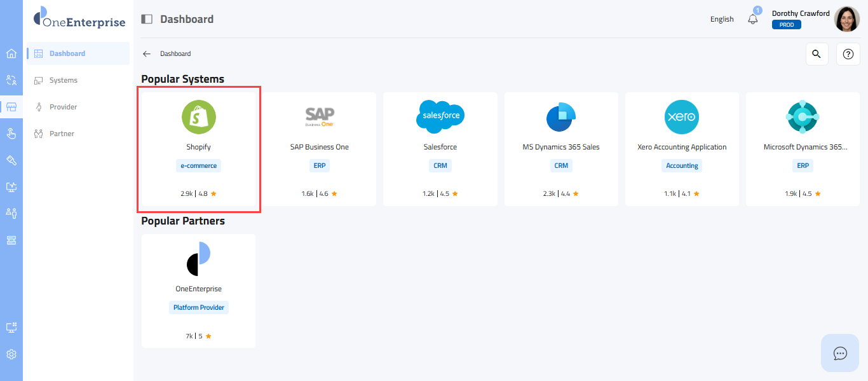Click the settings gear icon
Viewport: 868px width, 381px height.
tap(11, 354)
